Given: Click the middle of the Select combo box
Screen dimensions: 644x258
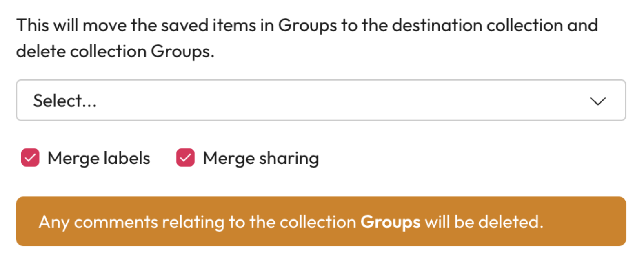Looking at the screenshot, I should tap(321, 100).
